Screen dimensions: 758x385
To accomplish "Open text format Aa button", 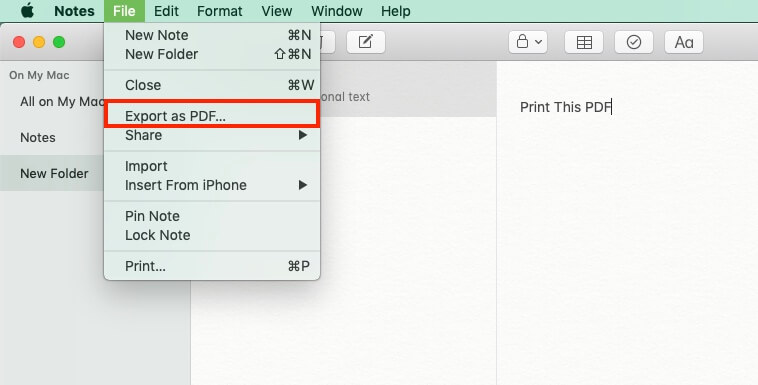I will [684, 42].
